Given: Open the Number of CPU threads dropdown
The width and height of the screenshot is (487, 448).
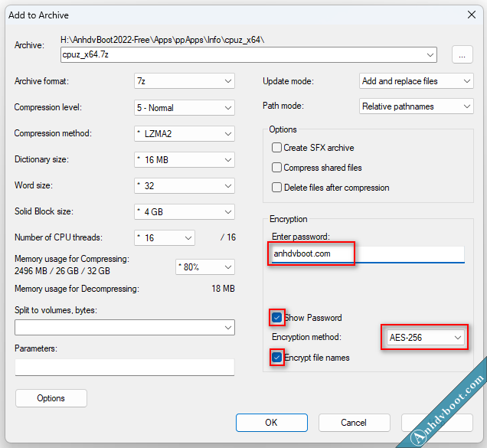Looking at the screenshot, I should tap(165, 237).
